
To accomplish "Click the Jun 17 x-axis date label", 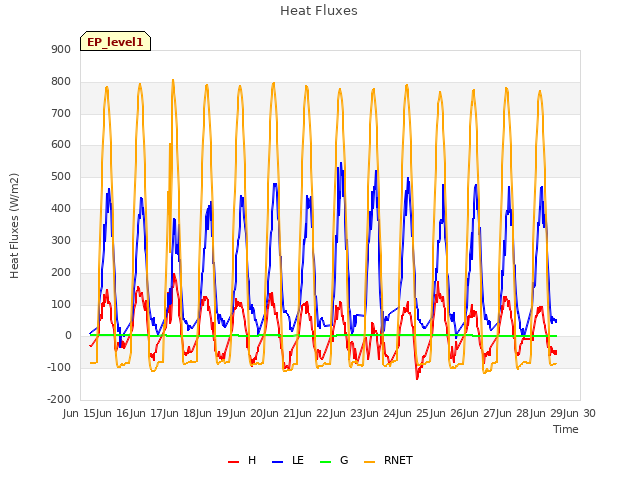I will (144, 413).
